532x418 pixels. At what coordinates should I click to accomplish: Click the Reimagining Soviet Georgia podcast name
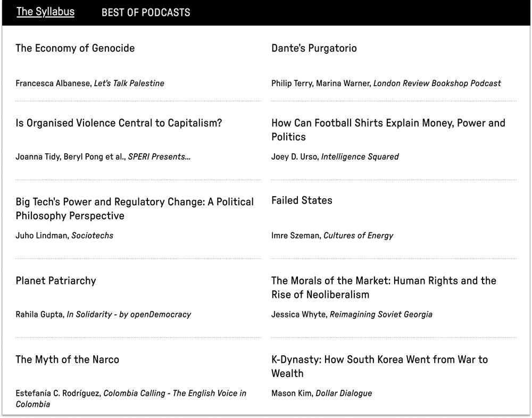(381, 314)
